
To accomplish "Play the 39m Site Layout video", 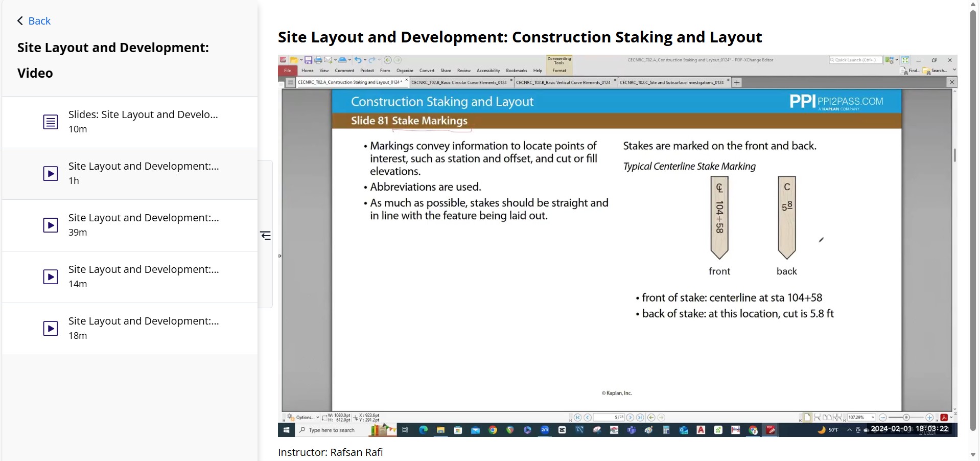I will pyautogui.click(x=130, y=225).
